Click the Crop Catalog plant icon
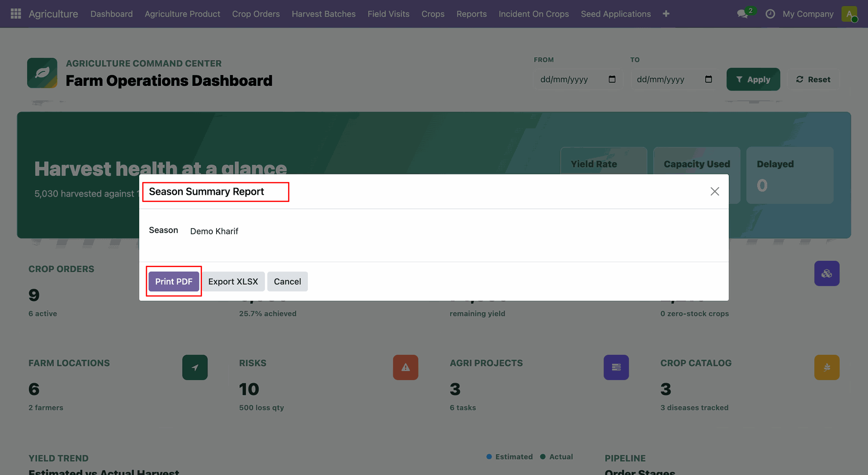The image size is (868, 475). [x=827, y=367]
